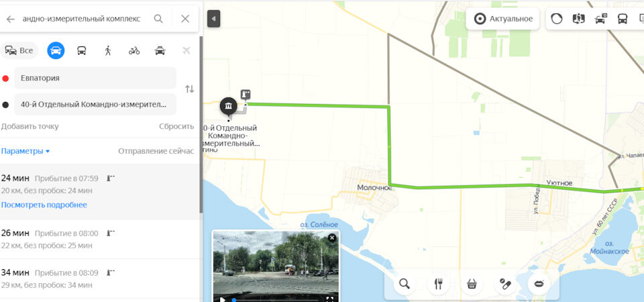Select the 24 мин route option
644x302 pixels.
(99, 192)
